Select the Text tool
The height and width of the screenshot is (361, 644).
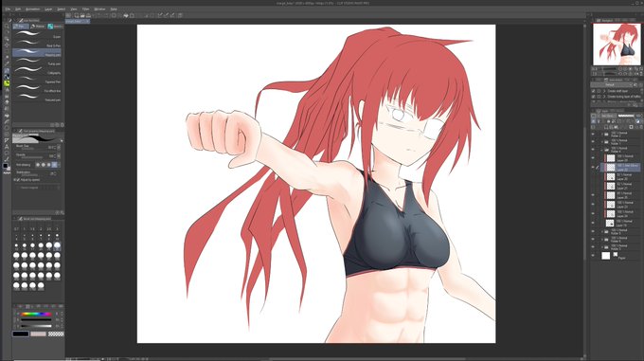pyautogui.click(x=7, y=146)
